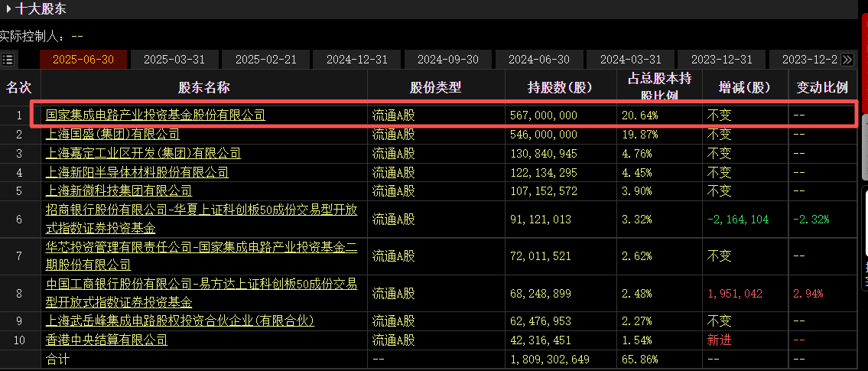The width and height of the screenshot is (868, 371).
Task: Click percentage 19.87%
Action: click(639, 134)
